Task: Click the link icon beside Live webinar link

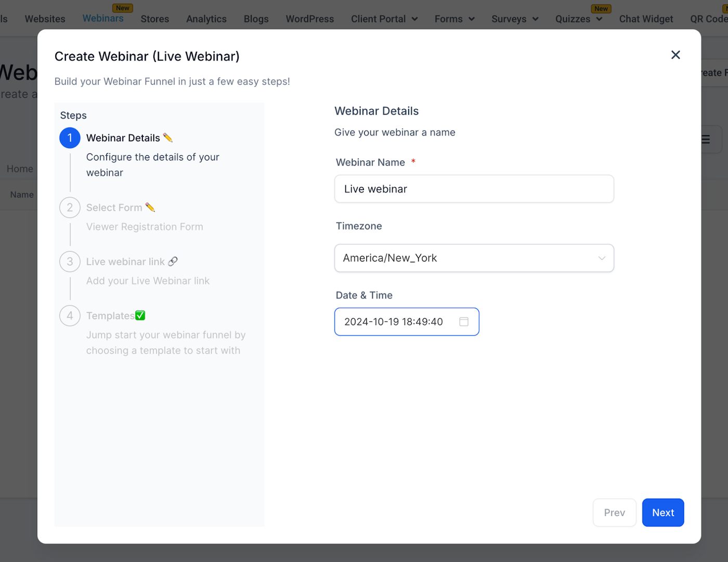Action: 173,261
